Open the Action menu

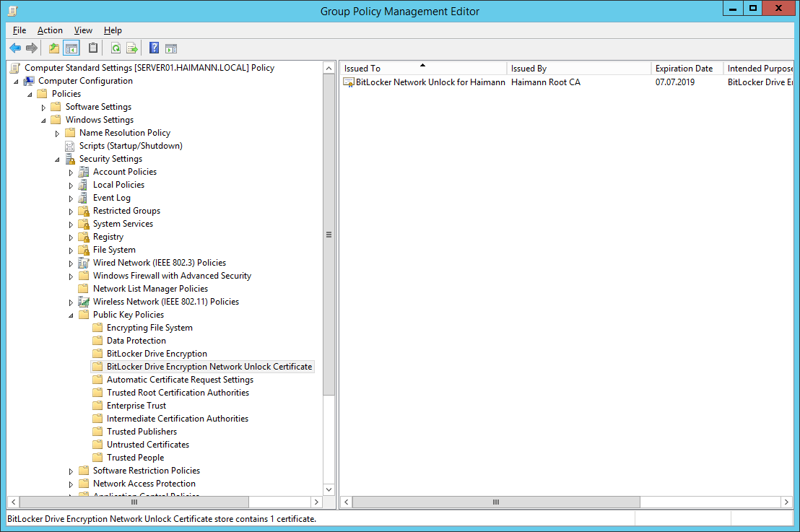[x=50, y=30]
